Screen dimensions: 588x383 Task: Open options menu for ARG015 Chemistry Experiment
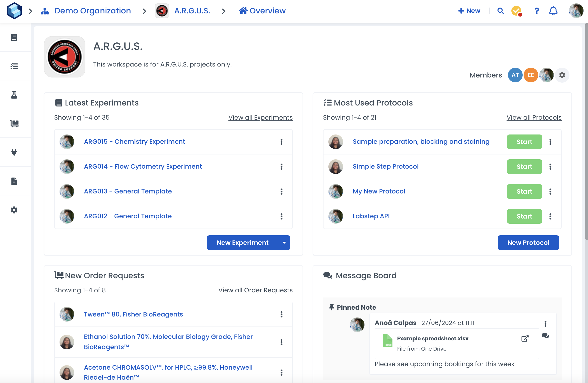[281, 142]
